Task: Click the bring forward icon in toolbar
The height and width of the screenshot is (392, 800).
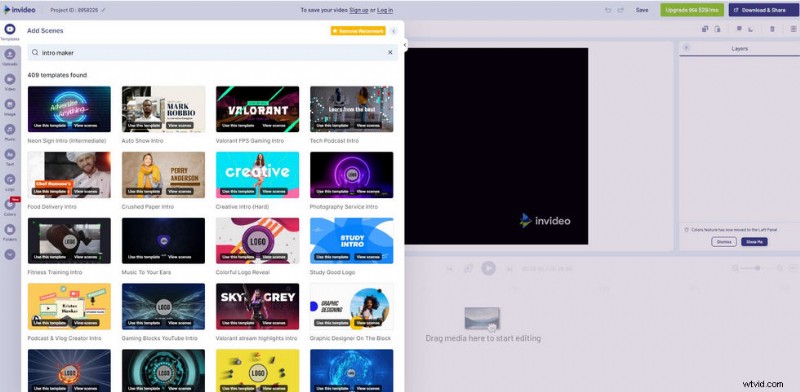Action: 739,29
